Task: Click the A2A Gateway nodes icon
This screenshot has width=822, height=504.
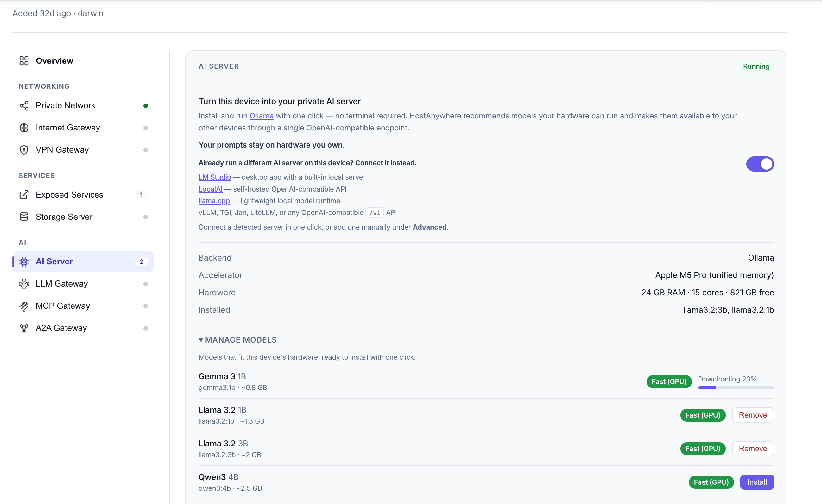Action: 24,328
